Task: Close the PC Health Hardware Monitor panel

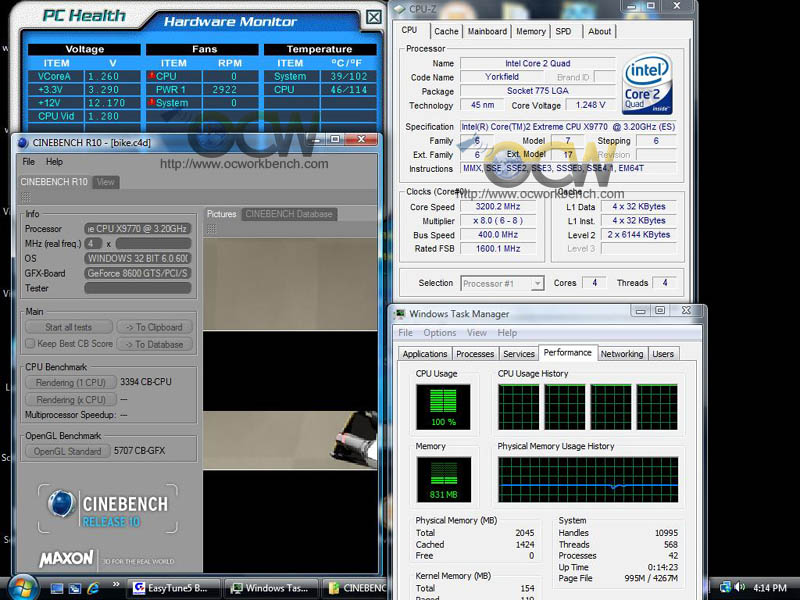Action: 374,18
